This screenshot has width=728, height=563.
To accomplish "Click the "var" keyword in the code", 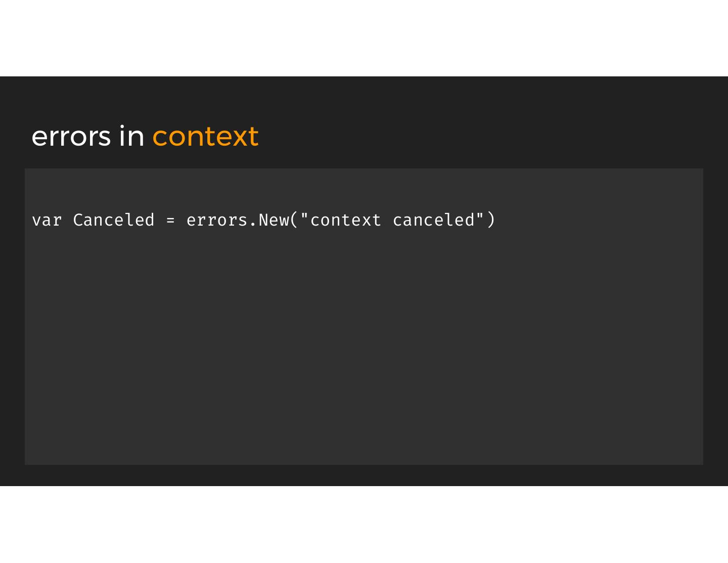I will [47, 221].
